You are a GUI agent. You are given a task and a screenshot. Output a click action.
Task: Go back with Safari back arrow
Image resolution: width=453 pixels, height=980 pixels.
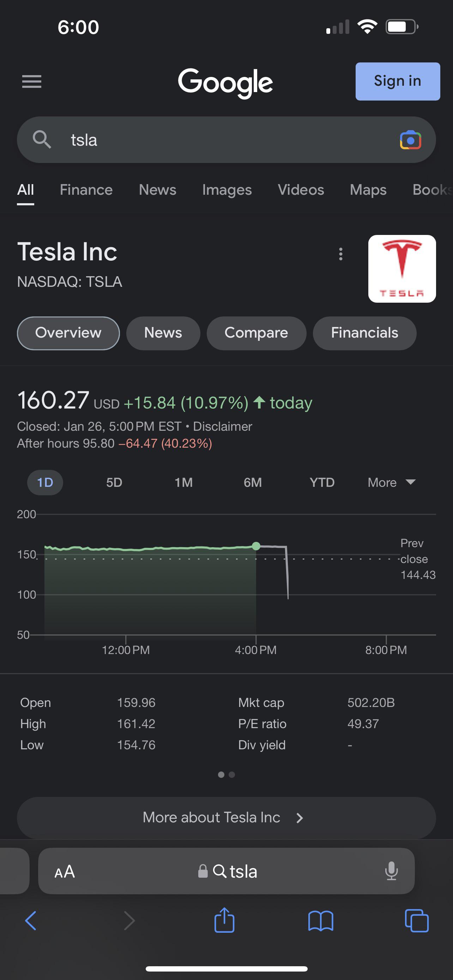[31, 921]
